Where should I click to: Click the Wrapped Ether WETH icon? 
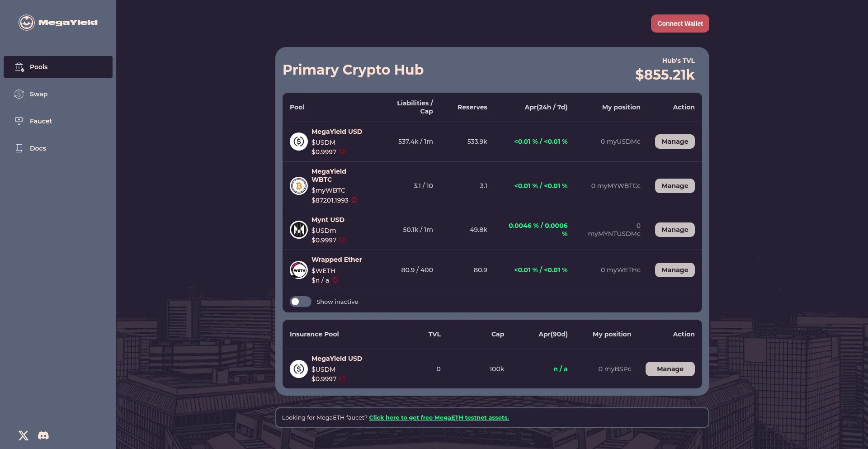298,270
